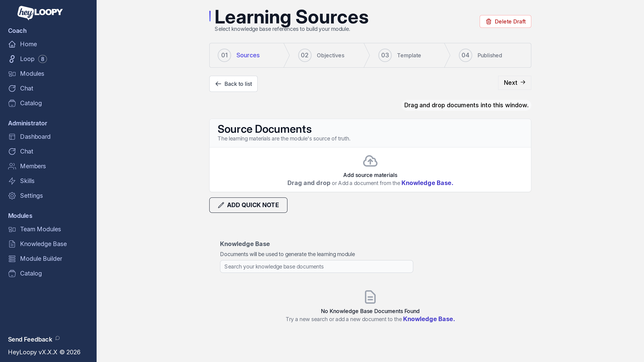This screenshot has height=362, width=644.
Task: Click the Knowledge Base document icon in the sidebar
Action: point(12,244)
